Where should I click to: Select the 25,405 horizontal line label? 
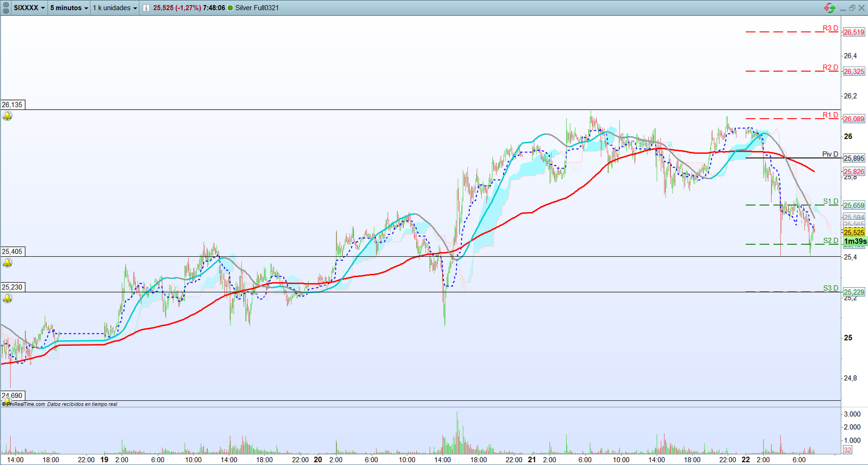click(12, 252)
